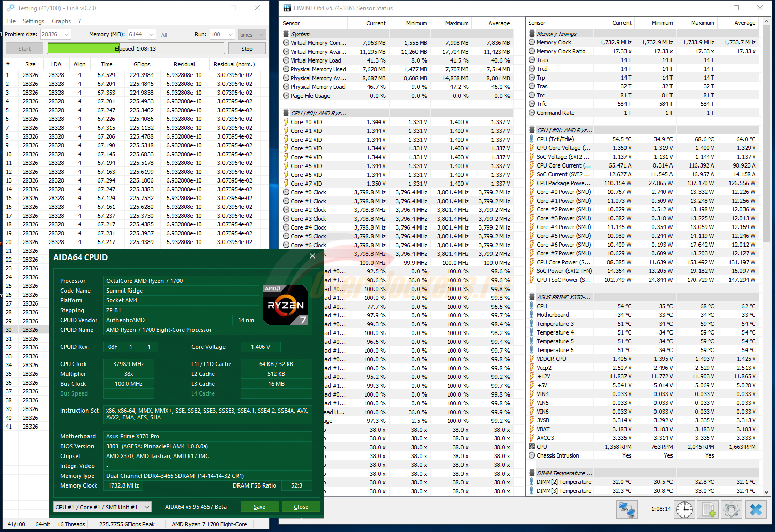Click the green Close button in AIDA64 CPUID
The width and height of the screenshot is (775, 532).
(x=301, y=507)
